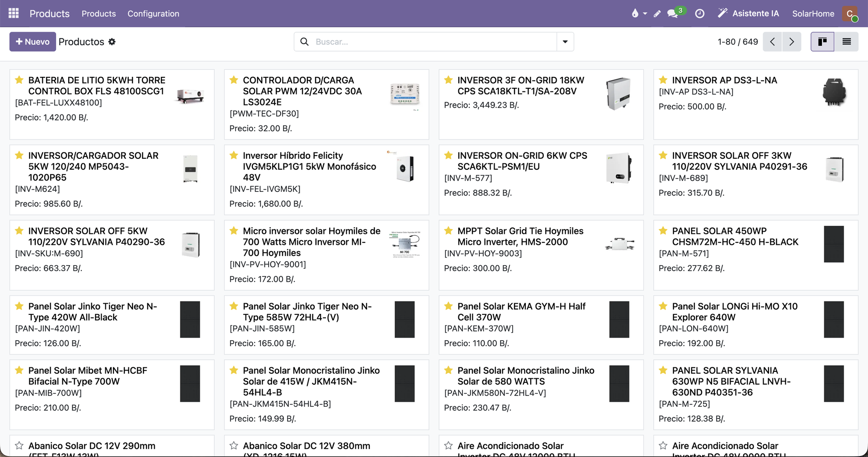The image size is (868, 457).
Task: Click the search magnifier icon
Action: (305, 42)
